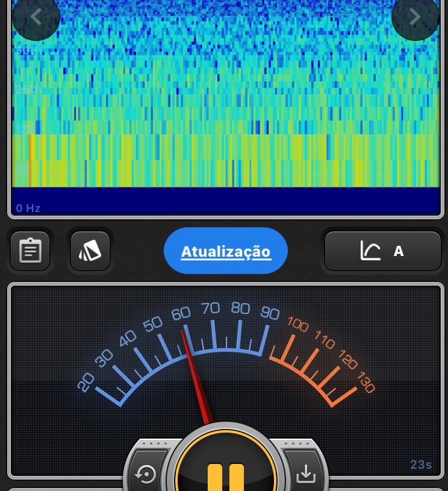Change the A frequency weighting setting

[x=399, y=251]
